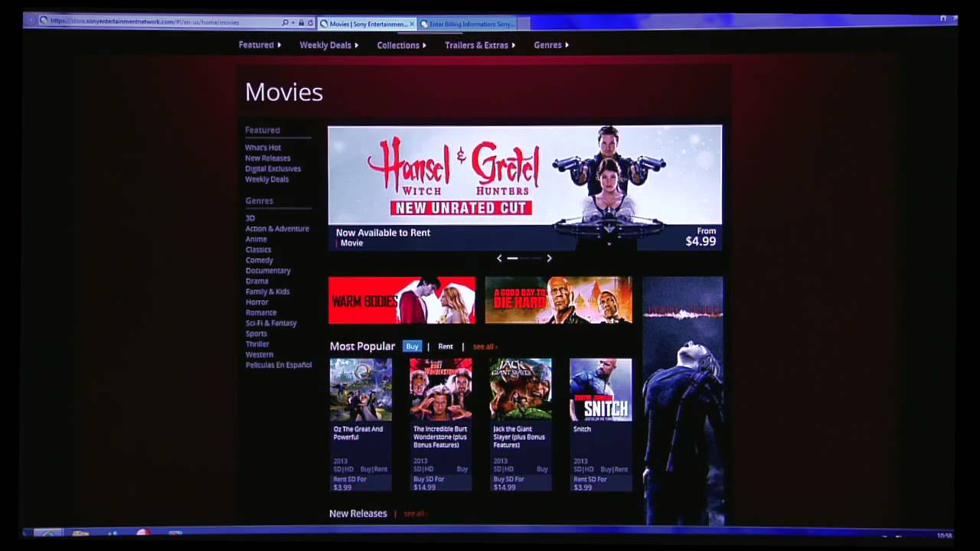This screenshot has width=980, height=551.
Task: Switch Most Popular to Rent
Action: tap(445, 346)
